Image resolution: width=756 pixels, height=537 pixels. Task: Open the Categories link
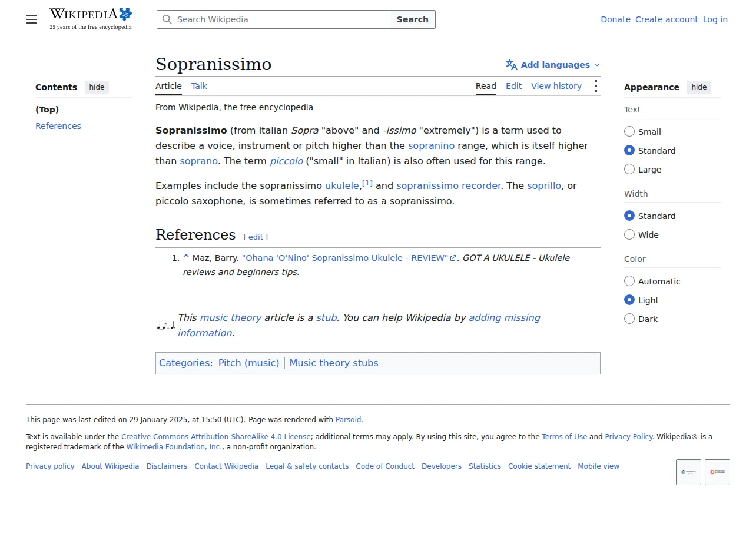[x=184, y=363]
